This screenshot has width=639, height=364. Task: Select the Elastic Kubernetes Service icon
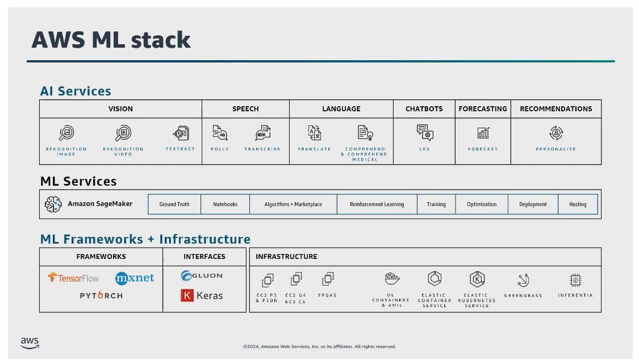click(x=477, y=279)
